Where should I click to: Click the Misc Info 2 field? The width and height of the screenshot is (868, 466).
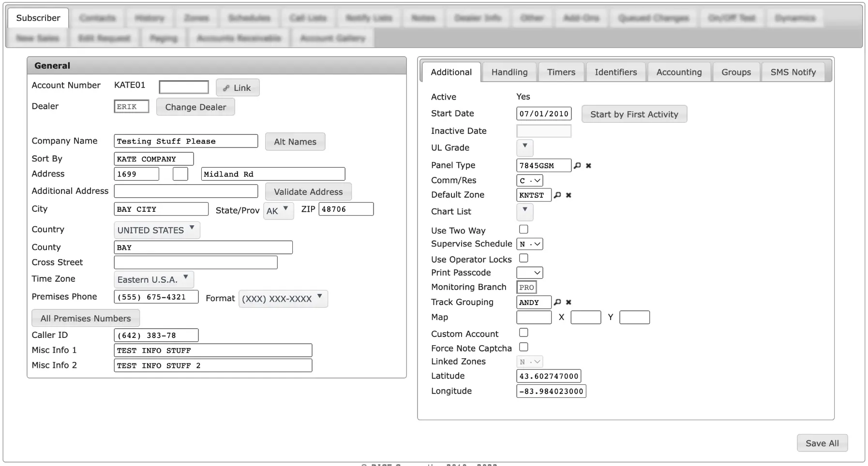(x=213, y=365)
